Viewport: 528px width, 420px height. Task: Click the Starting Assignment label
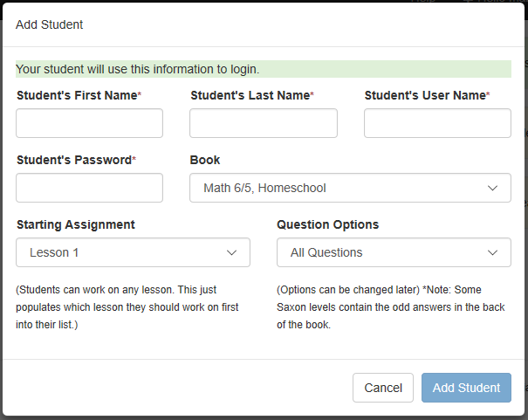click(x=76, y=224)
